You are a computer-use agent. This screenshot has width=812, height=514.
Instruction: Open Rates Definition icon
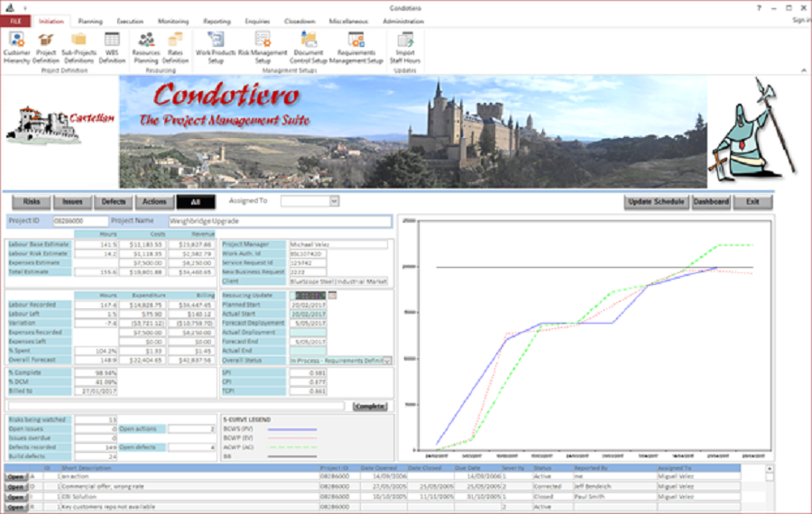pyautogui.click(x=175, y=48)
